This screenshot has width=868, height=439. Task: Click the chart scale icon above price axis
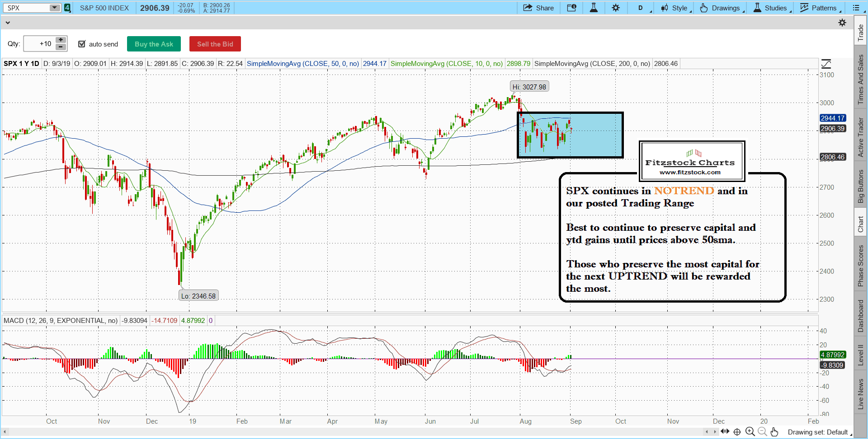pyautogui.click(x=826, y=64)
